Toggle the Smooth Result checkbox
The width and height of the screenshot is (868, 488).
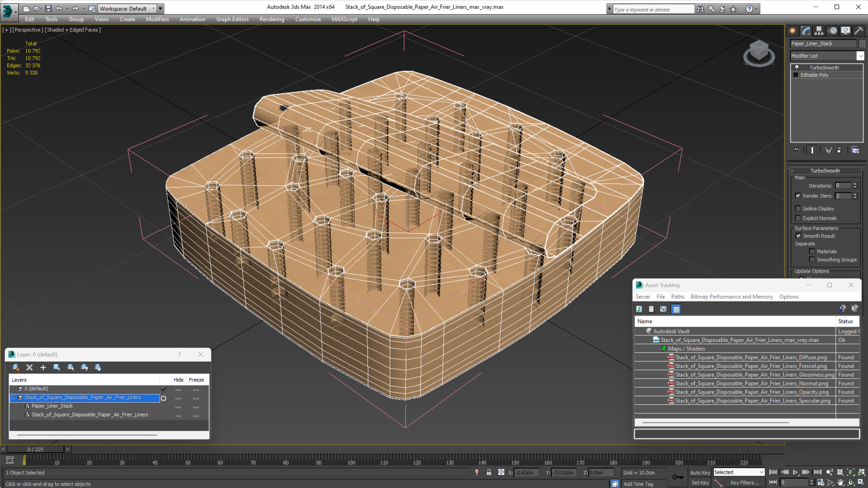(x=798, y=236)
